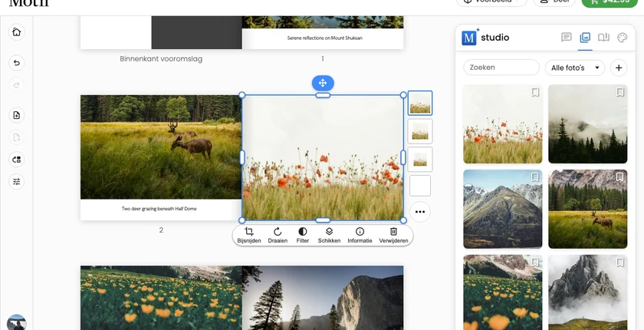Image resolution: width=644 pixels, height=330 pixels.
Task: Show photo Informatie
Action: (x=360, y=236)
